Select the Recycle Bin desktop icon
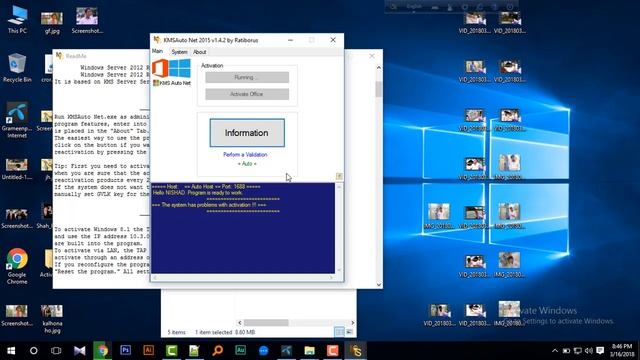This screenshot has width=640, height=360. pyautogui.click(x=17, y=68)
